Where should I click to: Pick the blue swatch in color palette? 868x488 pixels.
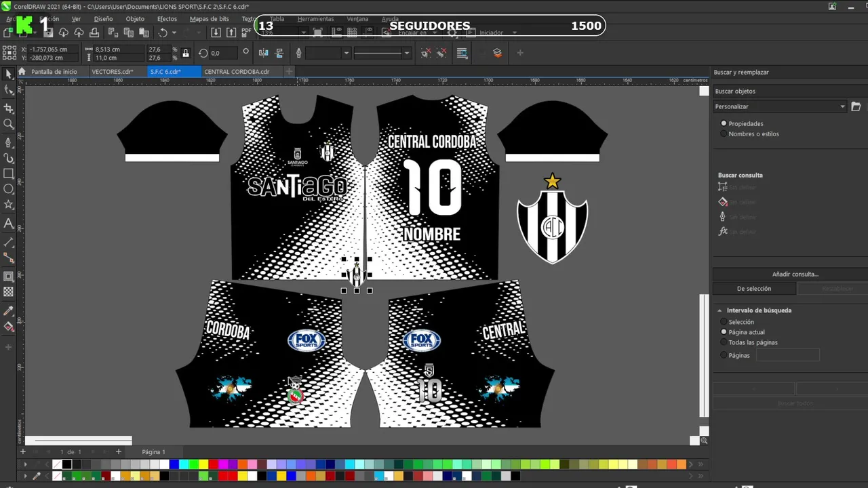pos(174,464)
